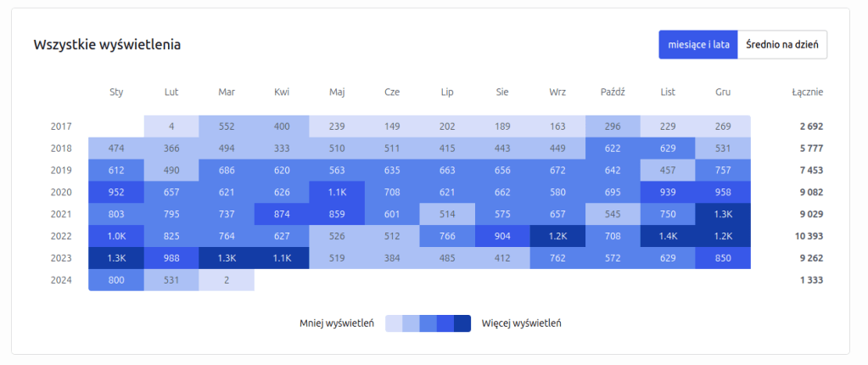
Task: Click the lightest legend color swatch
Action: 394,323
